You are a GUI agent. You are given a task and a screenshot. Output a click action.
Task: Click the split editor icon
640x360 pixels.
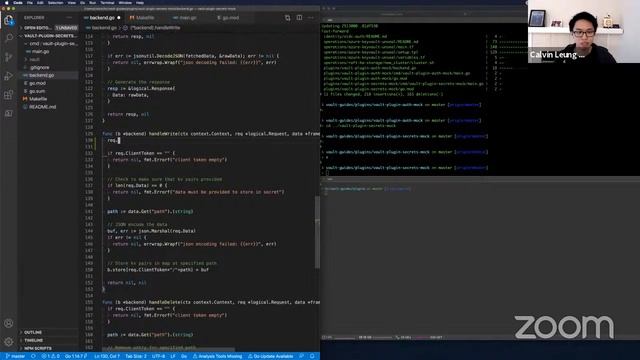point(300,18)
